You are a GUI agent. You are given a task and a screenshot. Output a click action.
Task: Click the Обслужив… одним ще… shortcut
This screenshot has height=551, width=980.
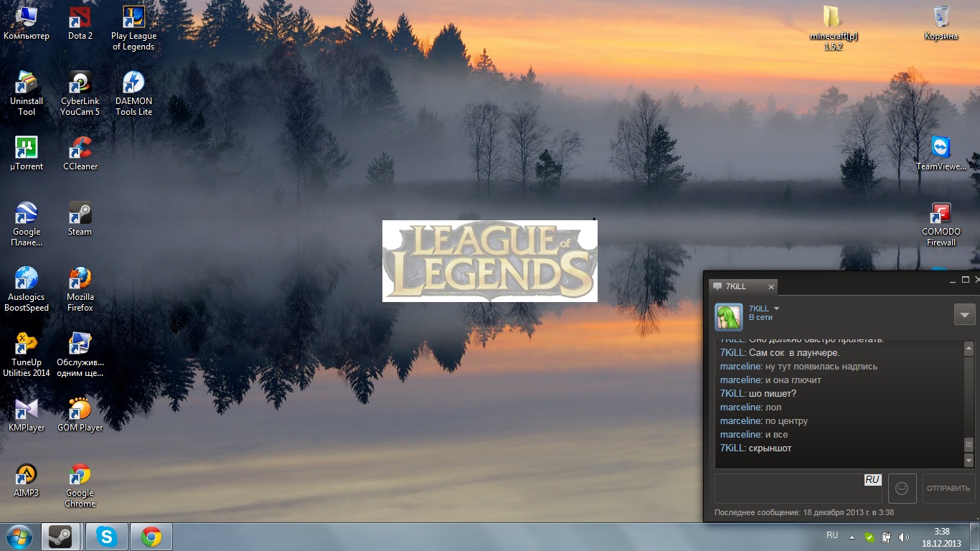(x=80, y=354)
